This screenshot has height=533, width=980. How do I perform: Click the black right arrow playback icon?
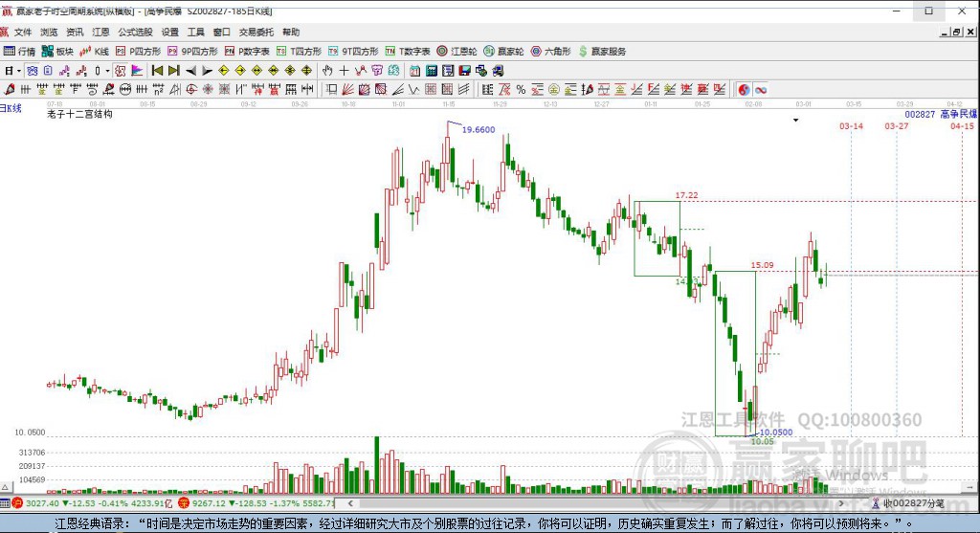click(x=207, y=71)
